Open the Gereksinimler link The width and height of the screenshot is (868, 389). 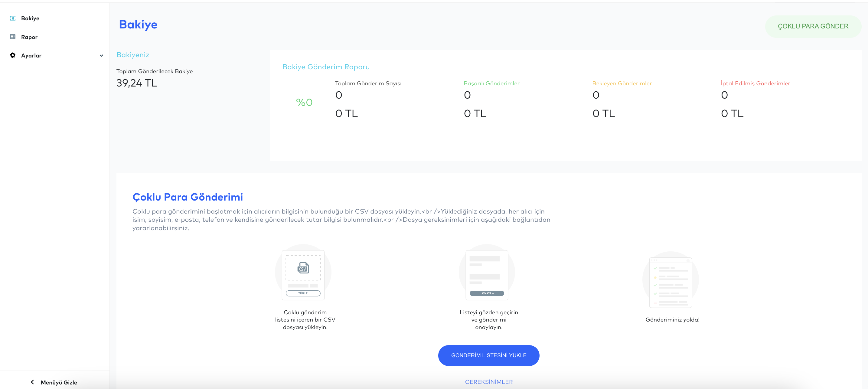[488, 382]
